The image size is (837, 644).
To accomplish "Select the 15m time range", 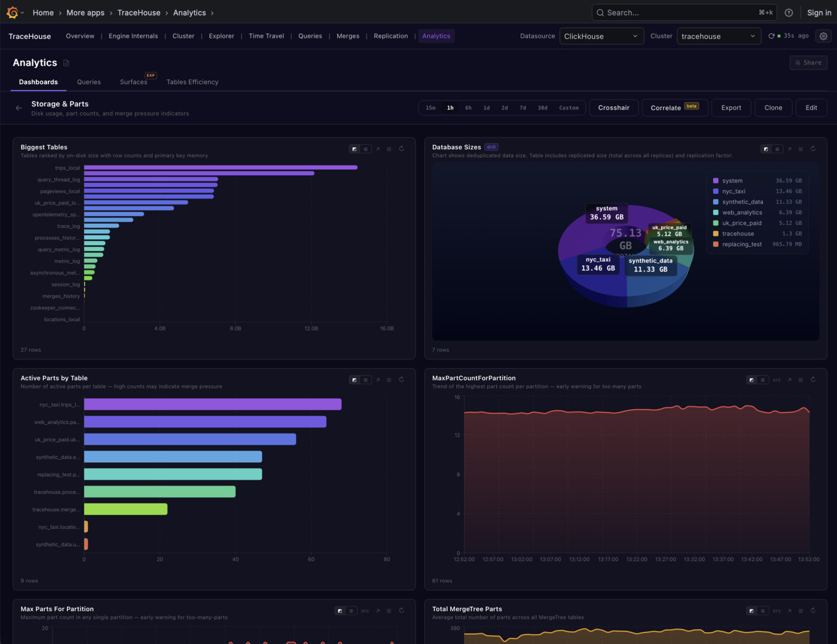I will [x=430, y=108].
